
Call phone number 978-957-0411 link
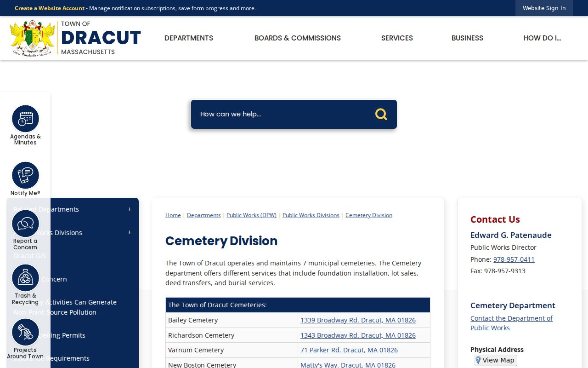[514, 259]
